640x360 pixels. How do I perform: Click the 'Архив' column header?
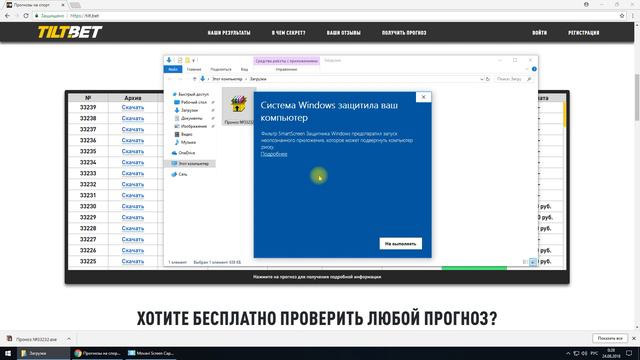[133, 98]
